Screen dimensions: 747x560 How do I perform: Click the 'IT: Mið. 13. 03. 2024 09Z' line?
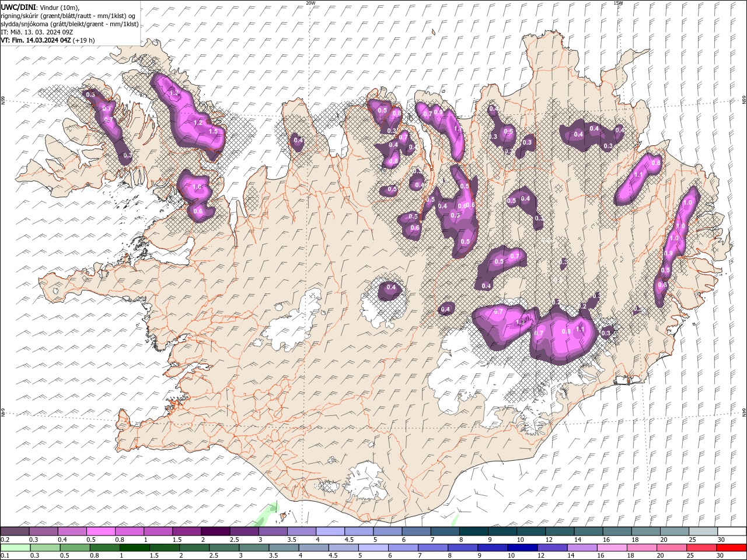36,32
